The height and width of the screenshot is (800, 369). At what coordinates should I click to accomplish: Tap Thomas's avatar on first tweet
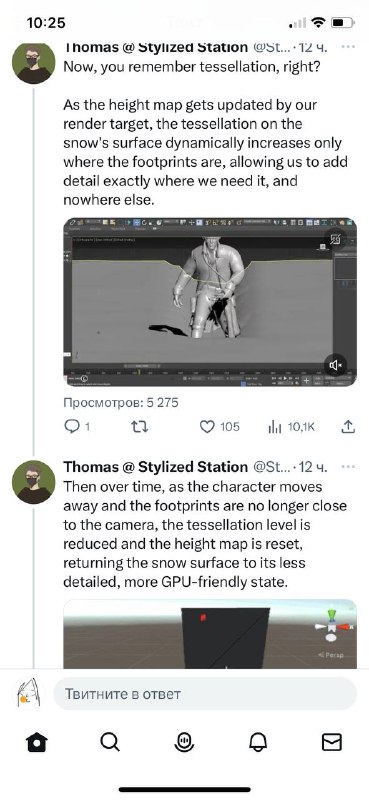(x=33, y=63)
